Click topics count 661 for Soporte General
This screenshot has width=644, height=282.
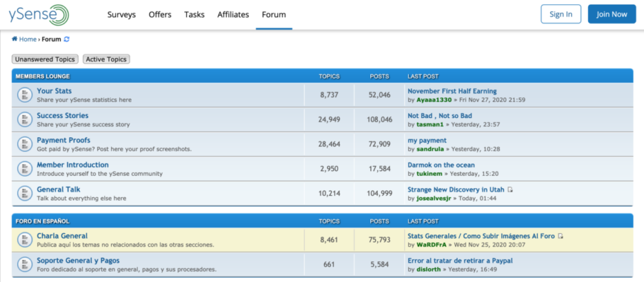click(x=329, y=265)
